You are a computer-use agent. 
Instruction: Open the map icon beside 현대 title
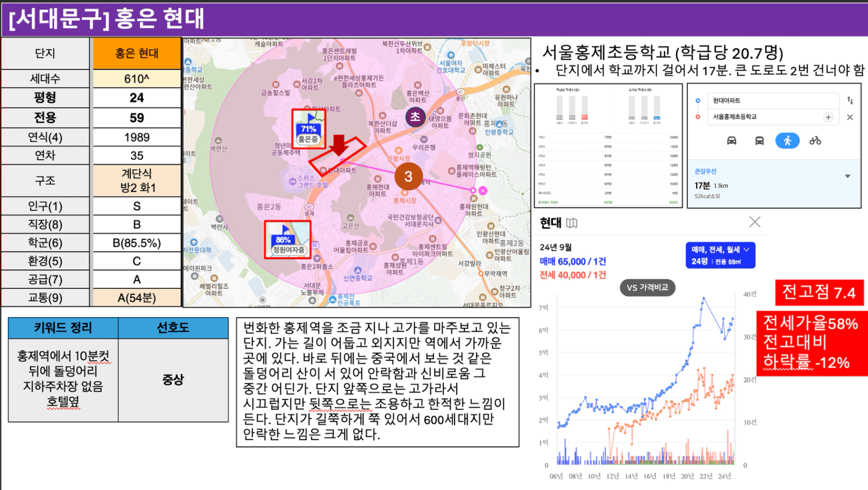pos(572,223)
